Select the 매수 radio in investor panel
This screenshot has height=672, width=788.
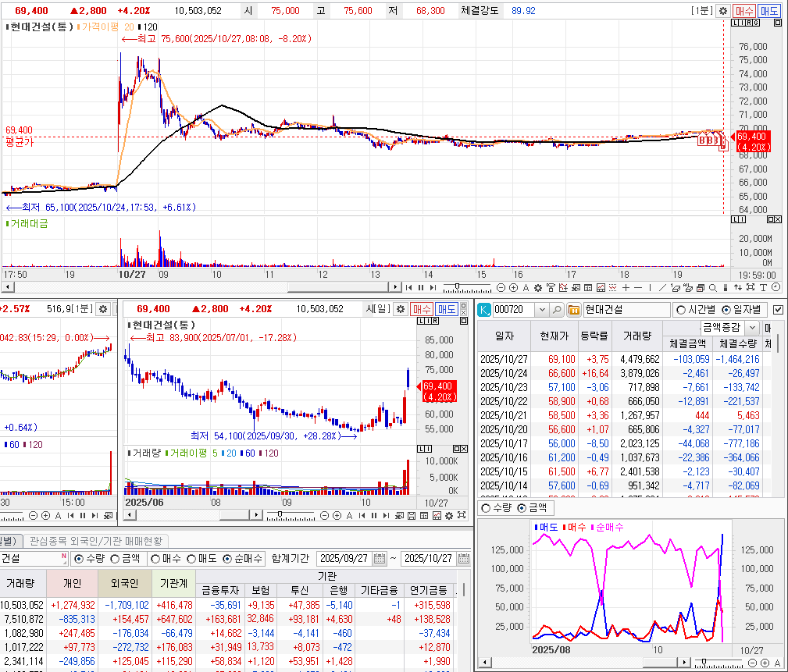(155, 559)
